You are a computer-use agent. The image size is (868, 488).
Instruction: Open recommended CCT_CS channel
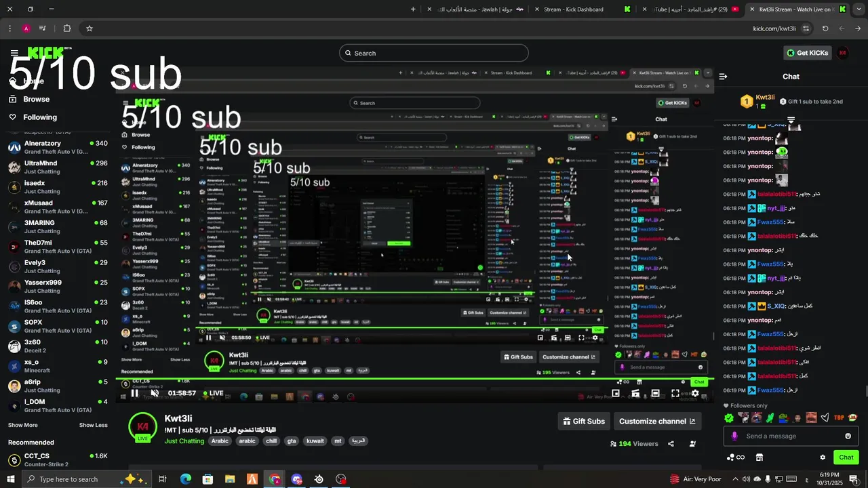coord(58,460)
